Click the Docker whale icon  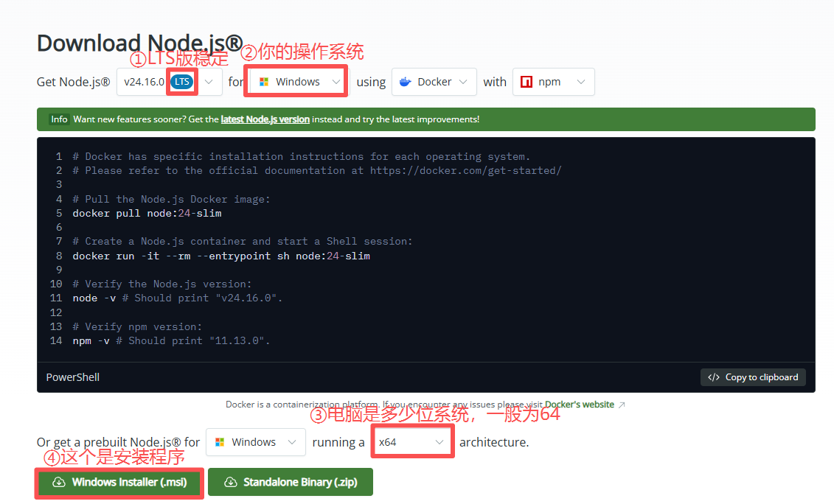click(x=406, y=82)
